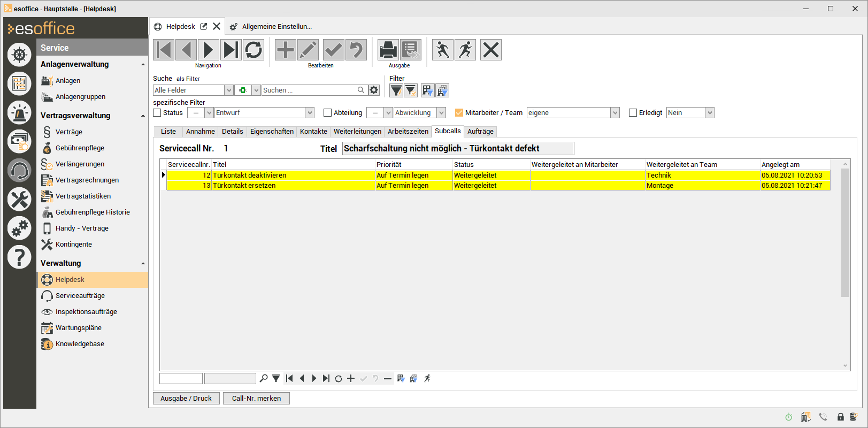Viewport: 868px width, 428px height.
Task: Click the single building filter icon
Action: [x=427, y=90]
